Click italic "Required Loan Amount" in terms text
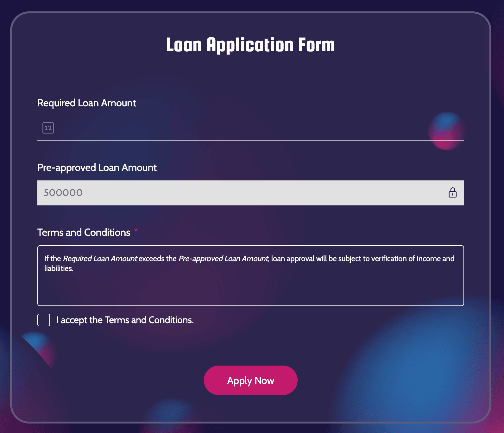Image resolution: width=504 pixels, height=433 pixels. click(x=100, y=259)
